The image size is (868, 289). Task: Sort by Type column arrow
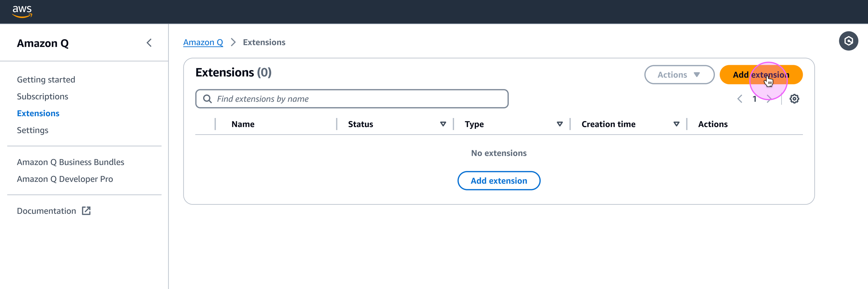click(559, 124)
